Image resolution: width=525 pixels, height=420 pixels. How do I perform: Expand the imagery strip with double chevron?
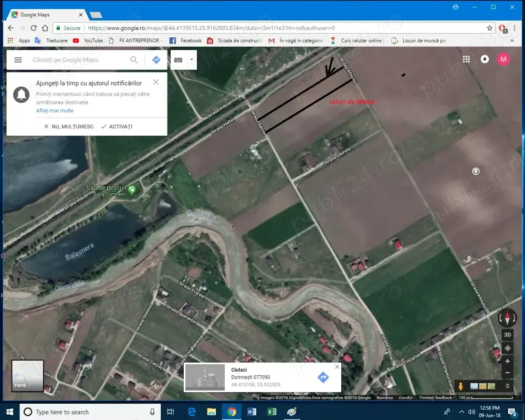508,386
